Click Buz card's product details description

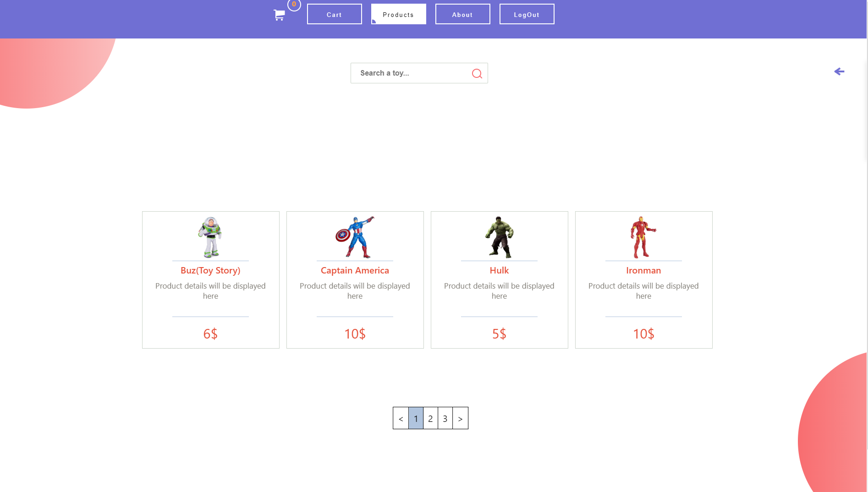(210, 291)
